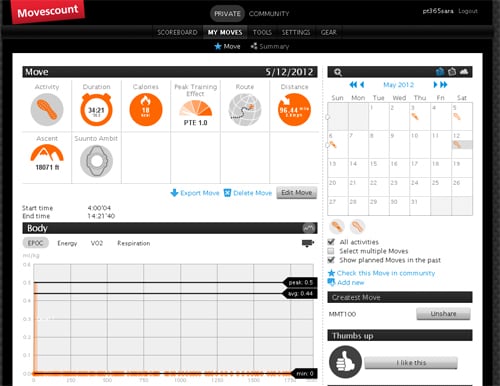Screen dimensions: 500x386
Task: Click Check this Move in community
Action: (x=382, y=273)
